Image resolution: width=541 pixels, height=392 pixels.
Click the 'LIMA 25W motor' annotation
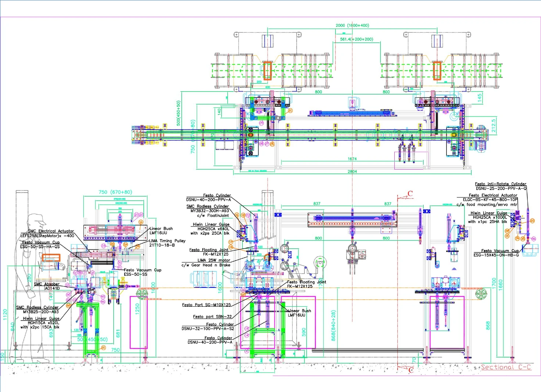[214, 260]
